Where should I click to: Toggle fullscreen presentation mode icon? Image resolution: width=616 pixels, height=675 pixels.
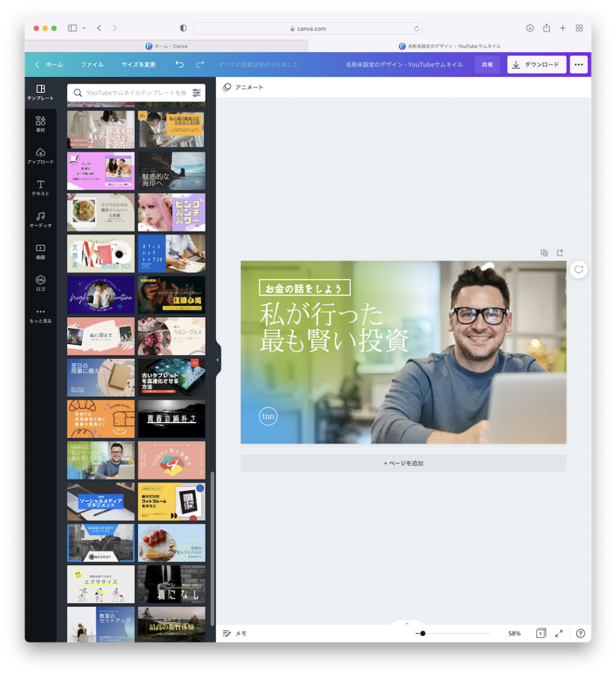(x=559, y=633)
